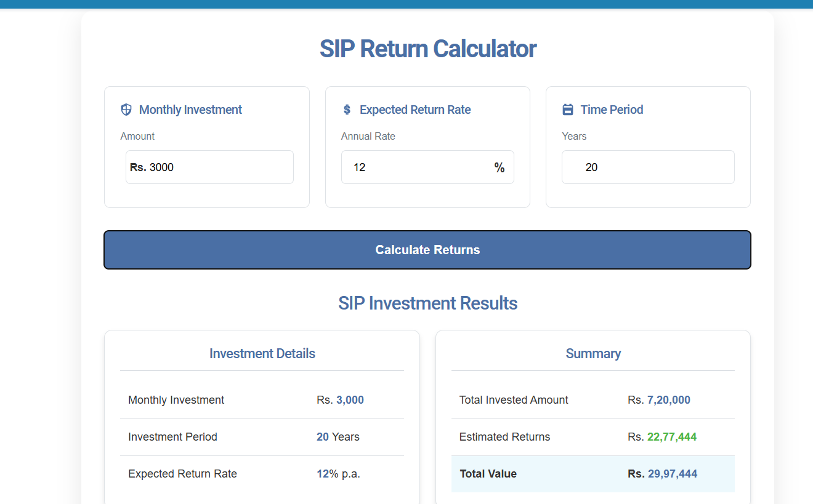Image resolution: width=813 pixels, height=504 pixels.
Task: Click the Total Invested Amount row
Action: point(593,399)
